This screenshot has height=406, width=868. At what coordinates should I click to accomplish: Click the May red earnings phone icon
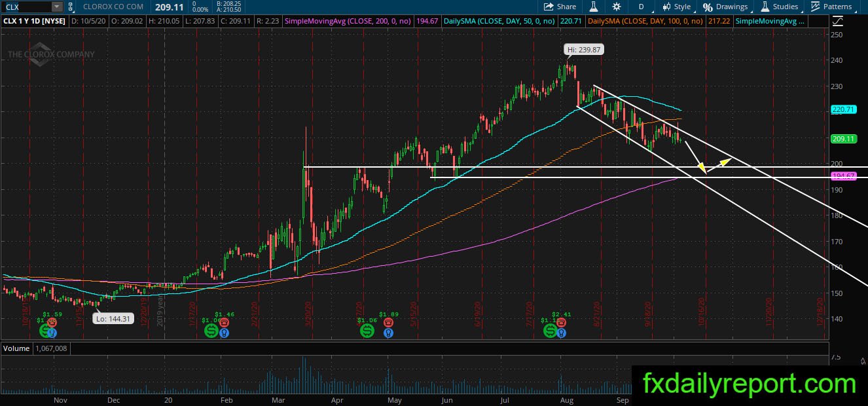tap(389, 322)
